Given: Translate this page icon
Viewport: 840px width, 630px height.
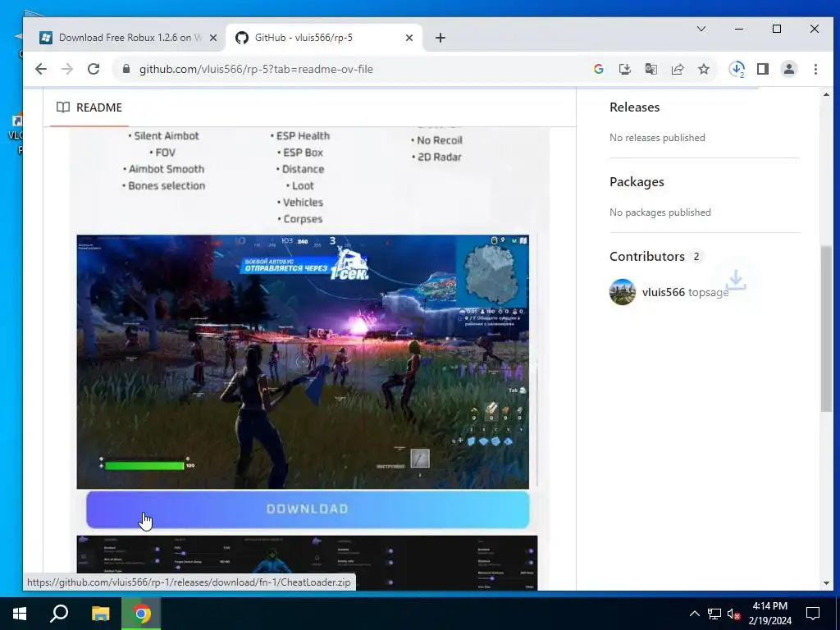Looking at the screenshot, I should coord(651,69).
